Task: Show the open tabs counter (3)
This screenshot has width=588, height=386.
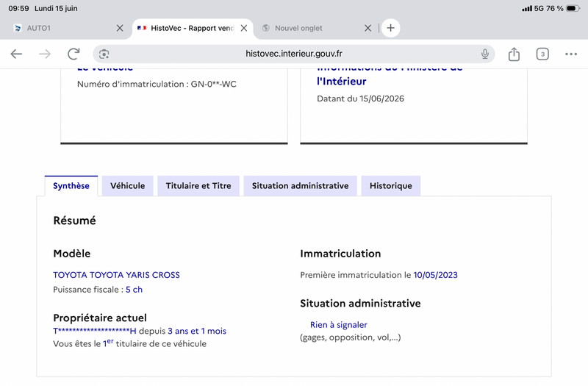Action: click(x=542, y=54)
